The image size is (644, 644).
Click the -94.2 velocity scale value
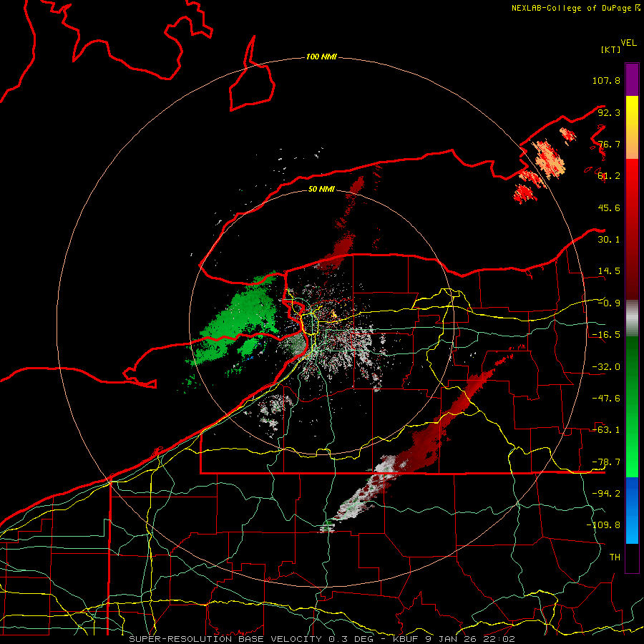coord(606,494)
